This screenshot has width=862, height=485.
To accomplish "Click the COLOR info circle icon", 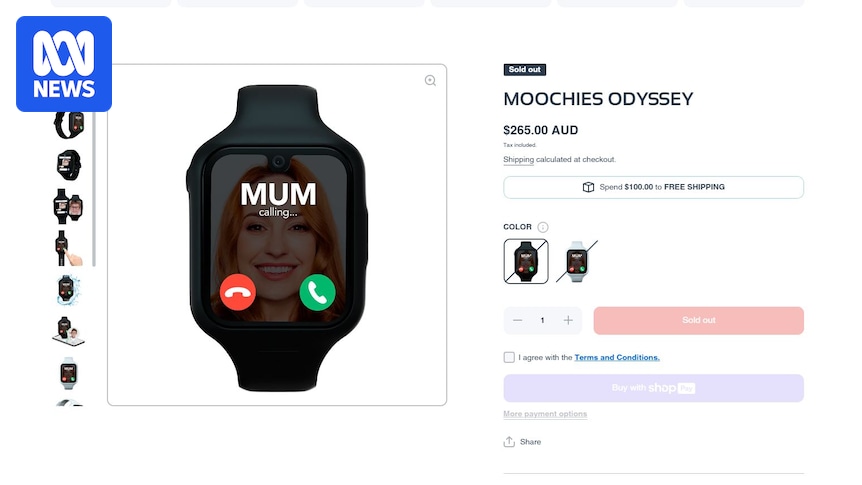I will click(543, 227).
